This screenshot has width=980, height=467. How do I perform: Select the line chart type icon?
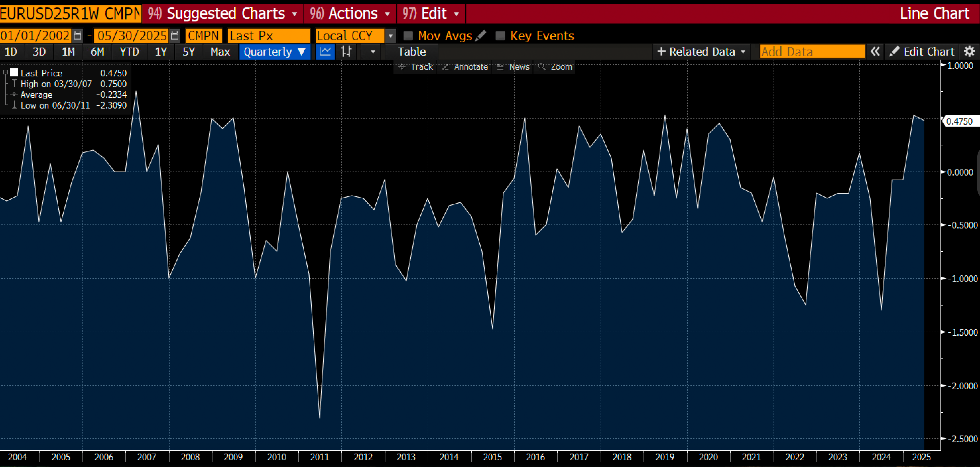coord(325,51)
